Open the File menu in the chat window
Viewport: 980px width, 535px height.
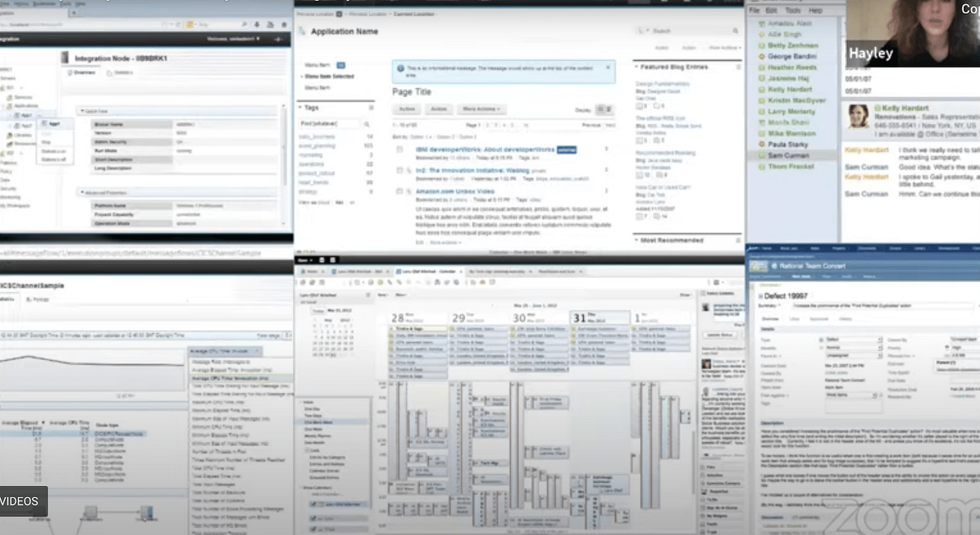click(754, 11)
